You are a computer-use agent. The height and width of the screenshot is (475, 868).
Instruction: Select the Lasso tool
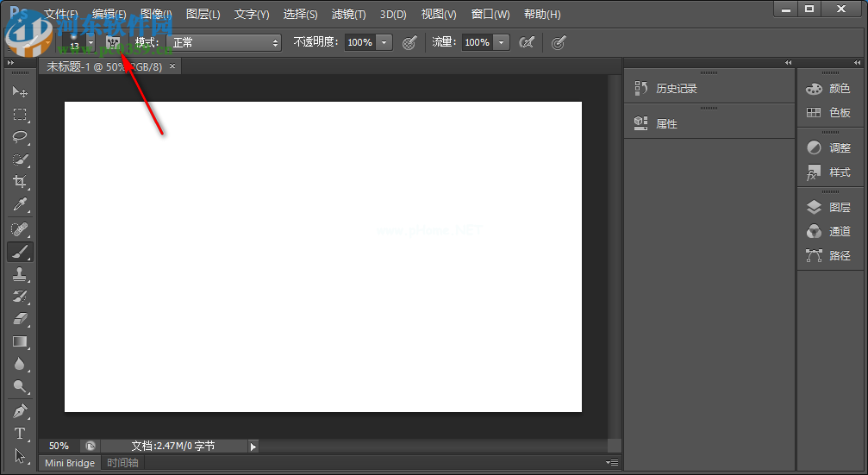[20, 136]
